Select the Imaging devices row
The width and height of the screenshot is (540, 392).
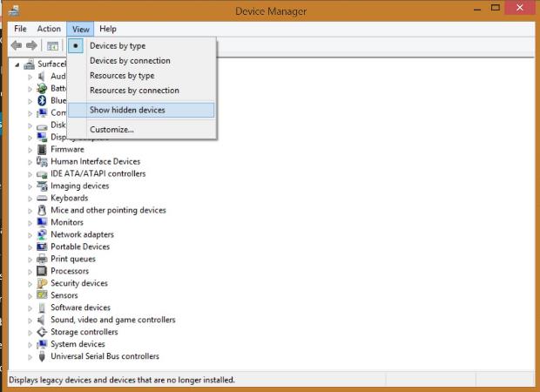tap(80, 186)
